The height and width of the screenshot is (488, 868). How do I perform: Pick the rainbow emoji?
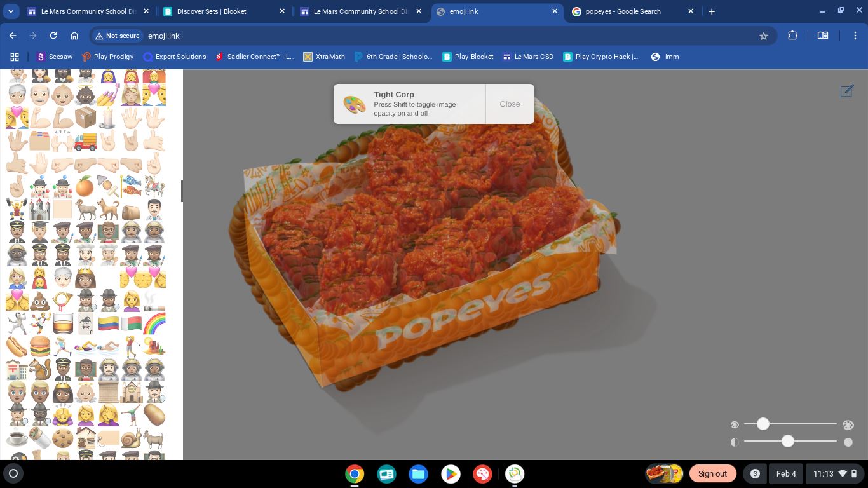tap(154, 323)
